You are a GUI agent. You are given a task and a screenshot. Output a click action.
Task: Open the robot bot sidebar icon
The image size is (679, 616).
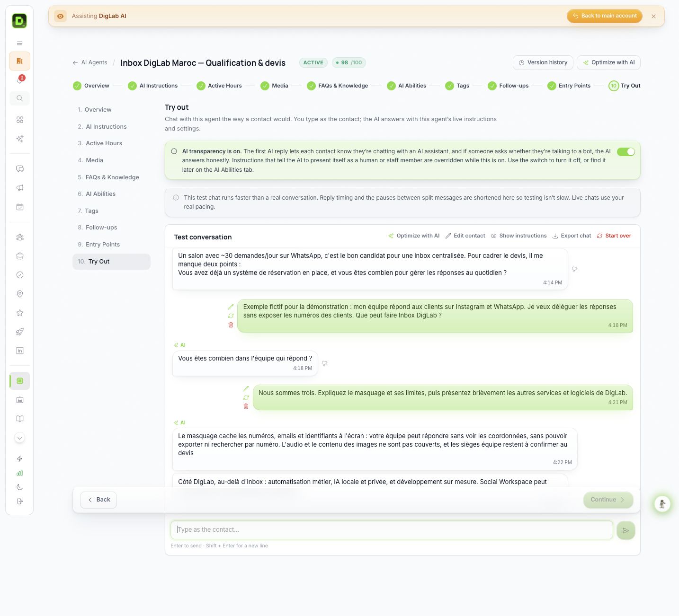pyautogui.click(x=19, y=400)
